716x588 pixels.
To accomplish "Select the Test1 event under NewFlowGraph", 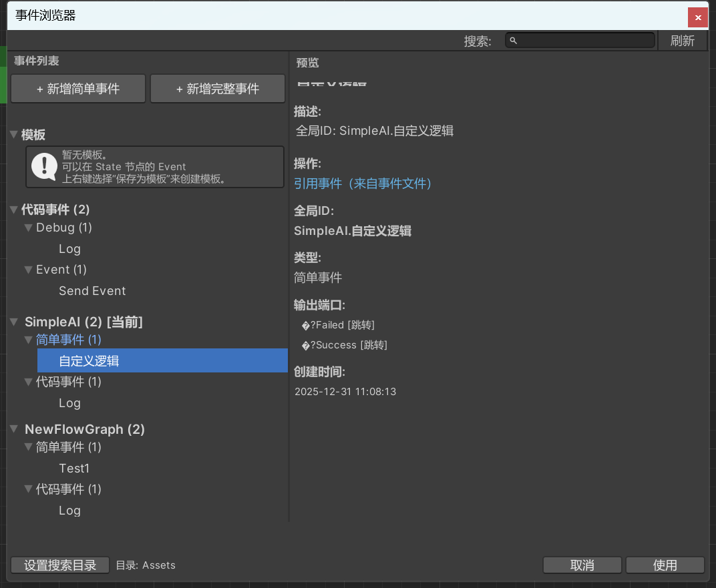I will (74, 469).
